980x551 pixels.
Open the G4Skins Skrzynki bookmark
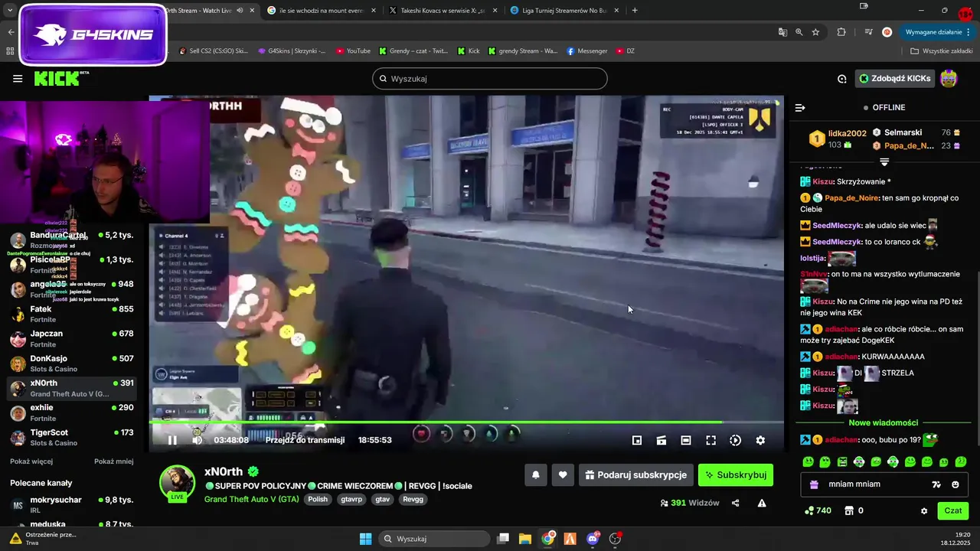pyautogui.click(x=292, y=51)
